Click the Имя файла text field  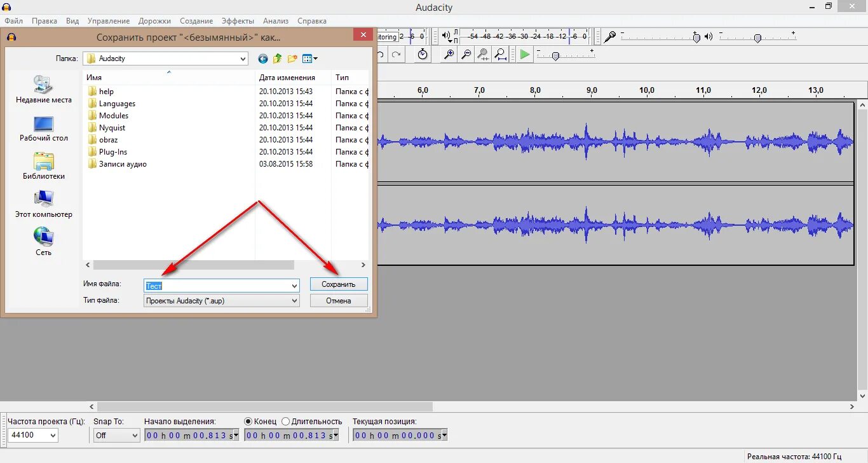pos(217,286)
